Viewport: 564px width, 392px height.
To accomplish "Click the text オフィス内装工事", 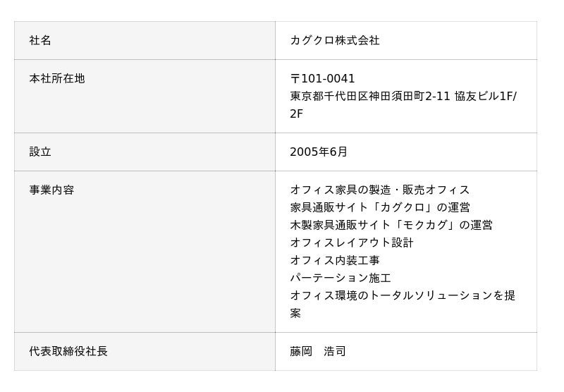I will (334, 261).
